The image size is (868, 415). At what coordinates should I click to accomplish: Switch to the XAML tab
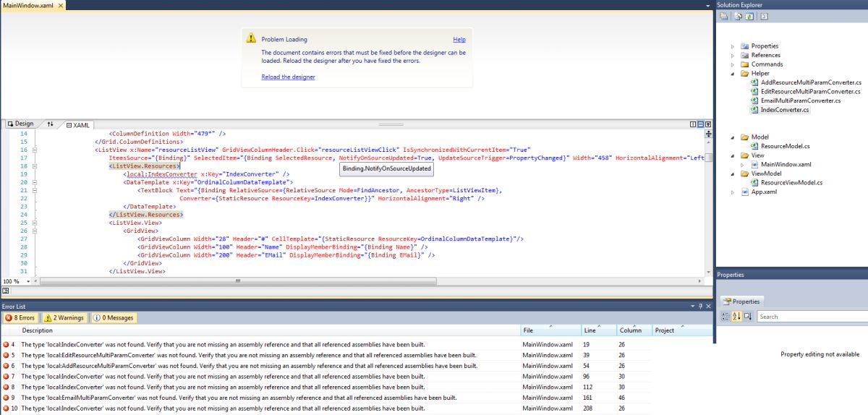[78, 125]
